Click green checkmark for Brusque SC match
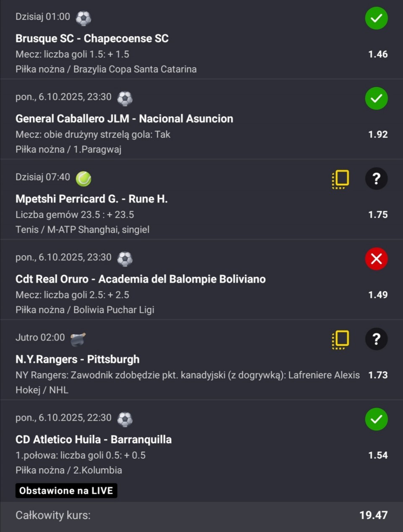 click(x=376, y=18)
